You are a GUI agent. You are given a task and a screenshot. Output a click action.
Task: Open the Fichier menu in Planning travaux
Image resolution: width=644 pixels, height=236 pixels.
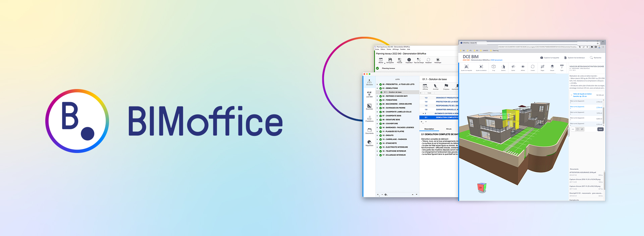tap(377, 49)
